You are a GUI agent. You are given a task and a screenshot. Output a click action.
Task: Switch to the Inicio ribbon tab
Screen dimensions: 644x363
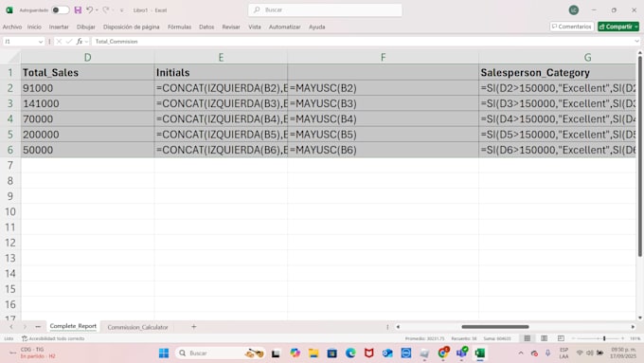pyautogui.click(x=34, y=27)
